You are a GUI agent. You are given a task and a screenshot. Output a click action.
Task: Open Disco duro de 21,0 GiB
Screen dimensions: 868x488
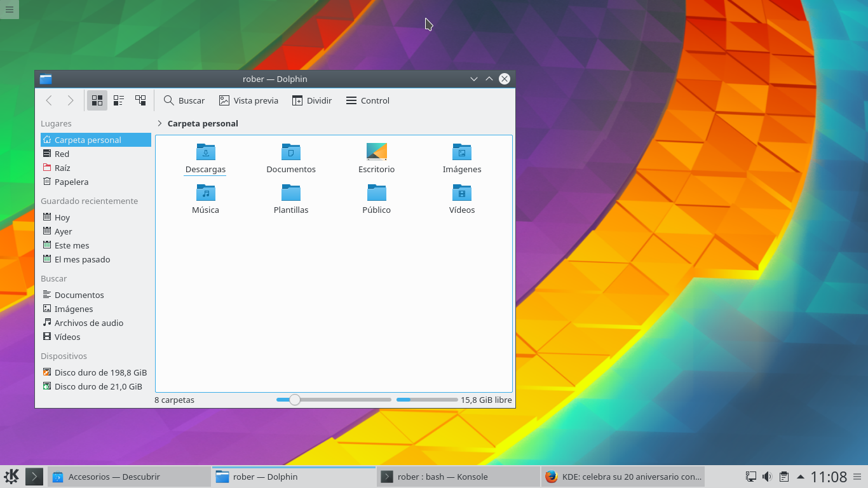[x=96, y=386]
